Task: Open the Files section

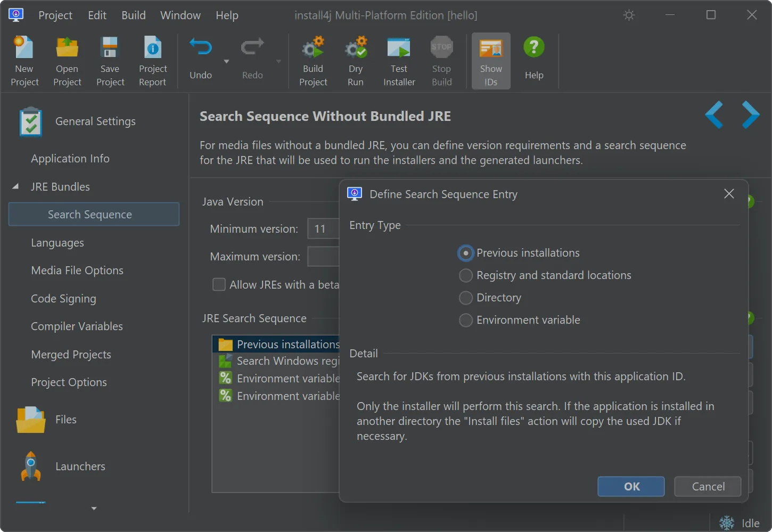Action: click(47, 420)
